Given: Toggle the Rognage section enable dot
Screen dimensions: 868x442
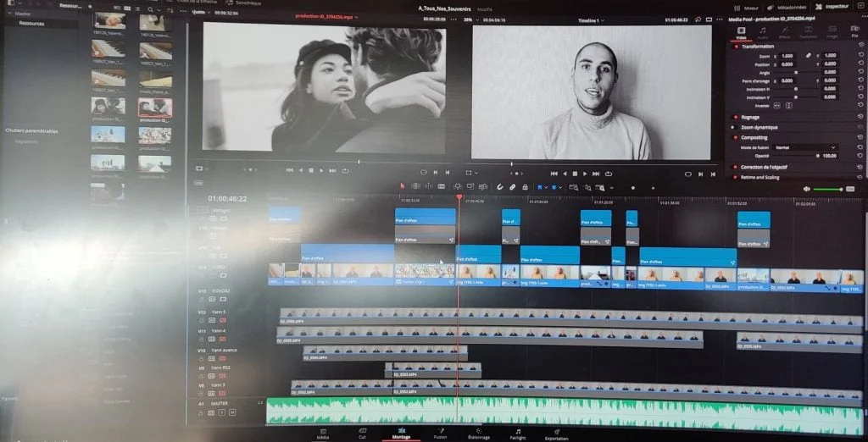Looking at the screenshot, I should point(735,118).
